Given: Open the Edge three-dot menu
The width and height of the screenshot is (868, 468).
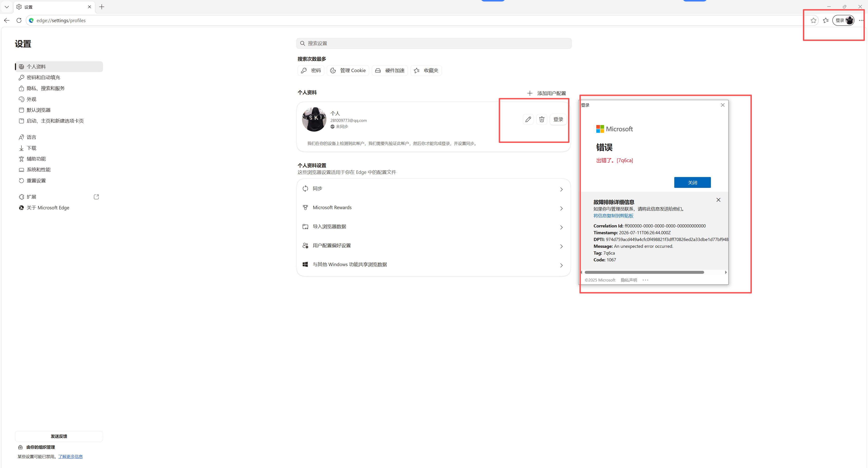Looking at the screenshot, I should pyautogui.click(x=861, y=21).
